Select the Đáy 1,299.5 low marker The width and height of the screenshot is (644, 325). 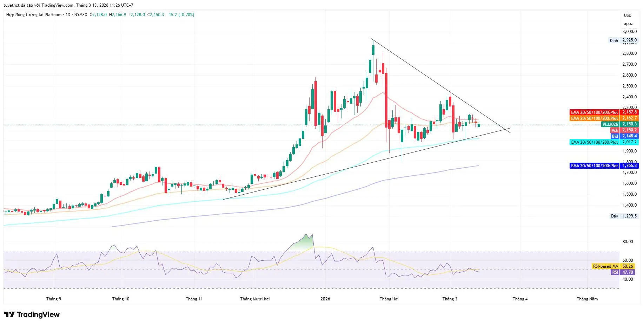[x=624, y=216]
